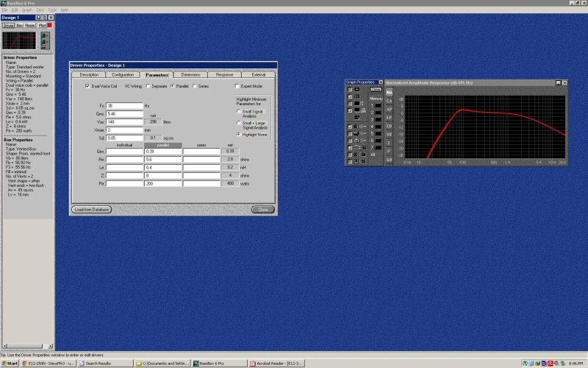Click the red plot color swatch in Design 1

coord(49,26)
